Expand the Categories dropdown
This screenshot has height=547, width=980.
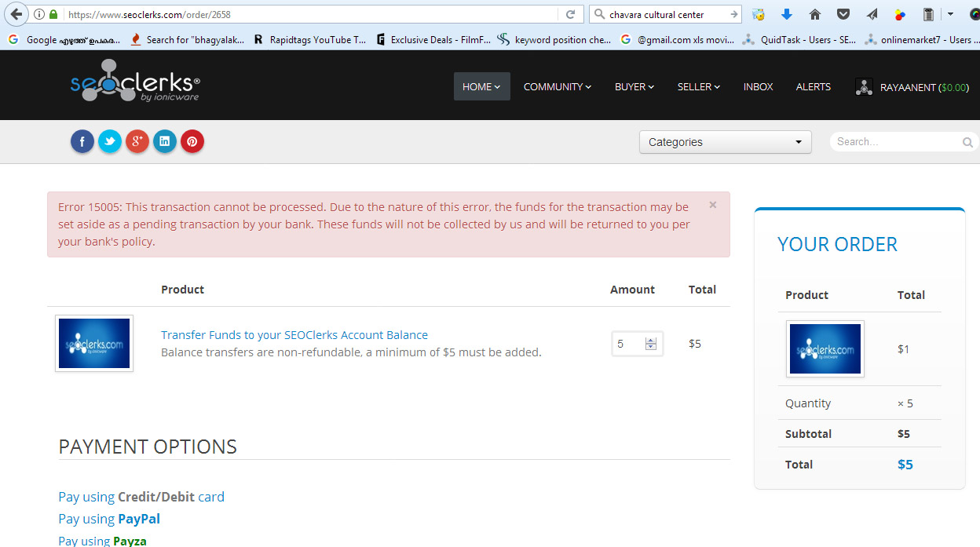tap(725, 142)
